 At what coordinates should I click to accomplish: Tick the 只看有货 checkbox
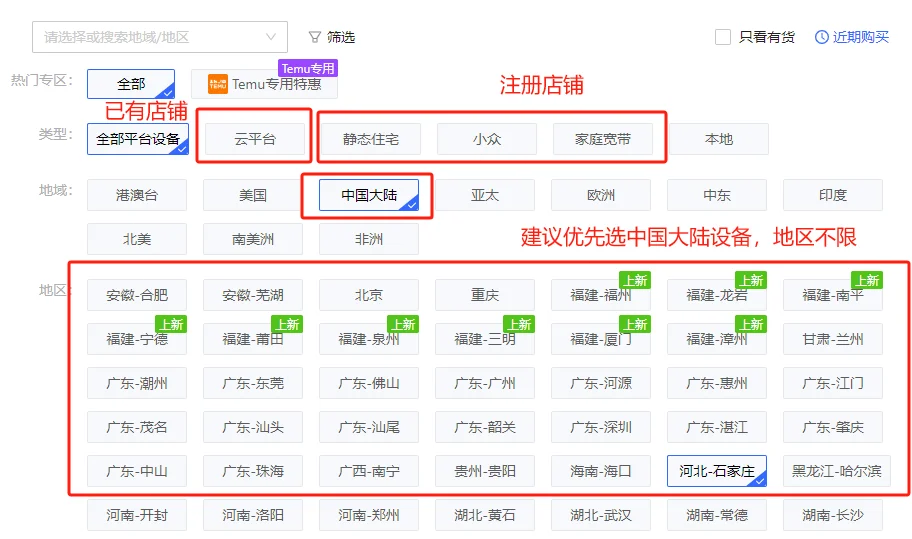coord(722,37)
